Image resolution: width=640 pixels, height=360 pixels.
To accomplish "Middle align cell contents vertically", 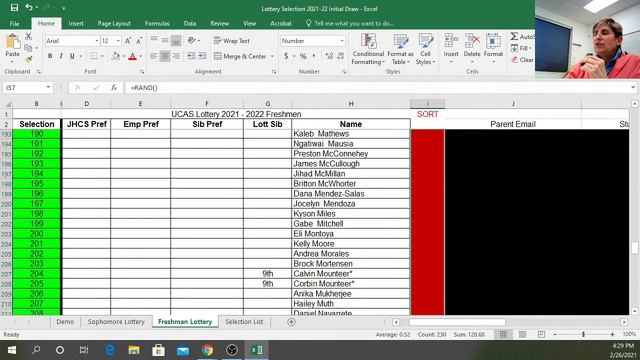I will coord(164,40).
